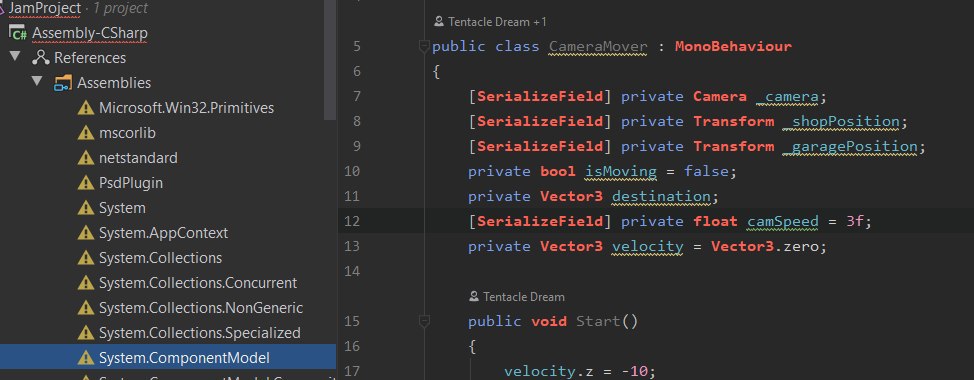The image size is (974, 380).
Task: Select System.Collections.Specialized reference
Action: 199,333
